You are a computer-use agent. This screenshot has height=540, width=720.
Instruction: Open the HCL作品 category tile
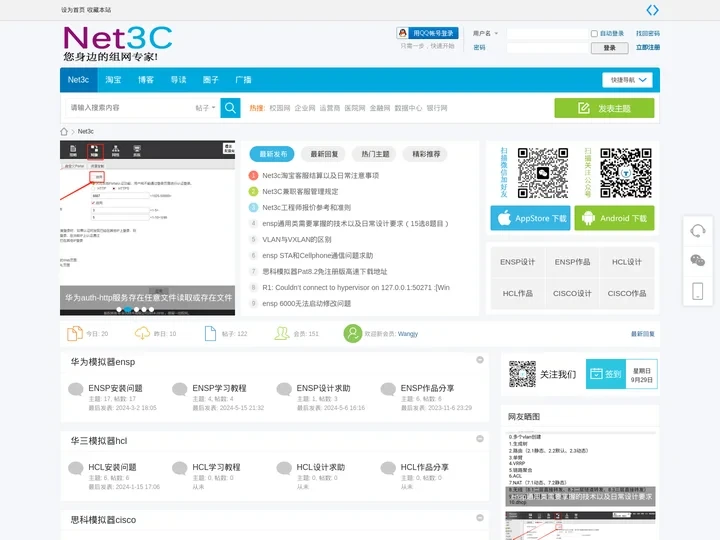(x=518, y=293)
